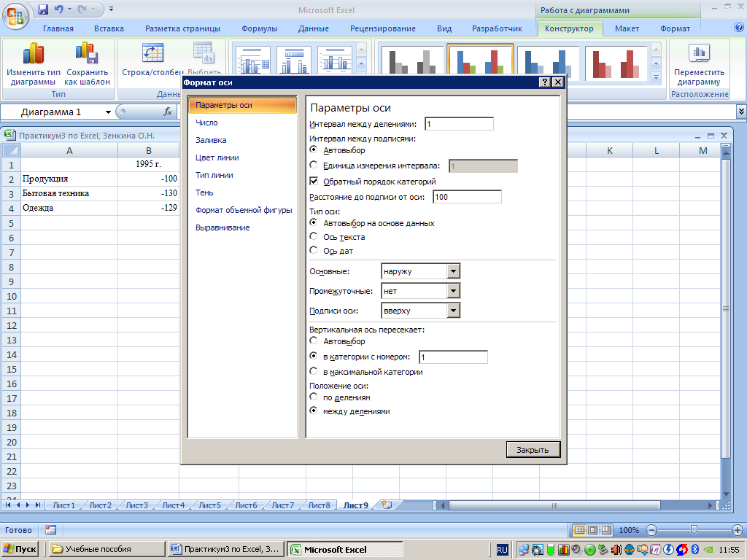Select Автовыбор label interval radio button
Image resolution: width=747 pixels, height=560 pixels.
click(x=314, y=149)
